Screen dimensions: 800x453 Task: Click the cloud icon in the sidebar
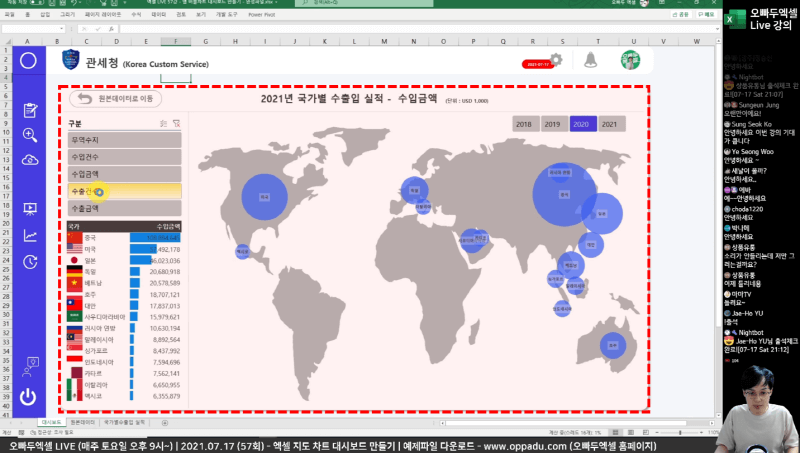click(29, 160)
